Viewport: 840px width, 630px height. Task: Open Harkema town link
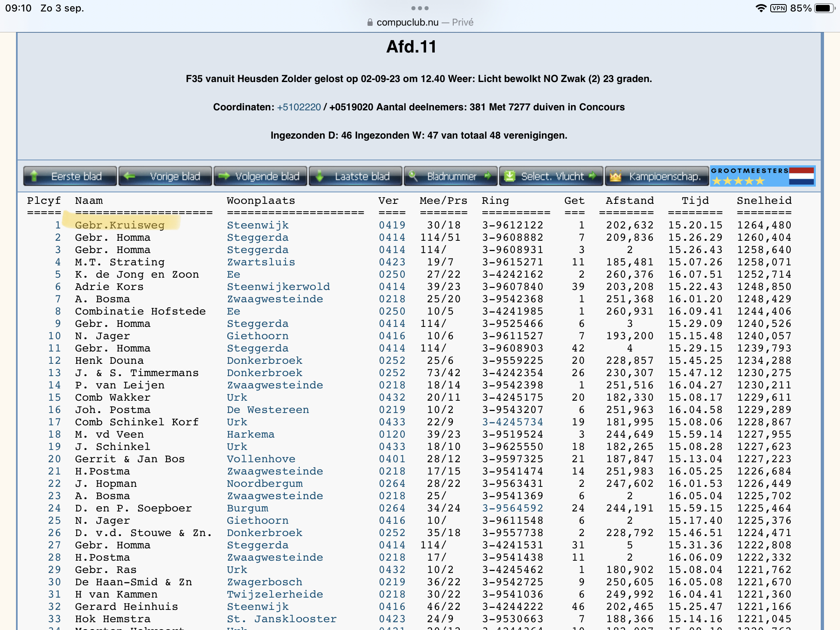(x=251, y=434)
